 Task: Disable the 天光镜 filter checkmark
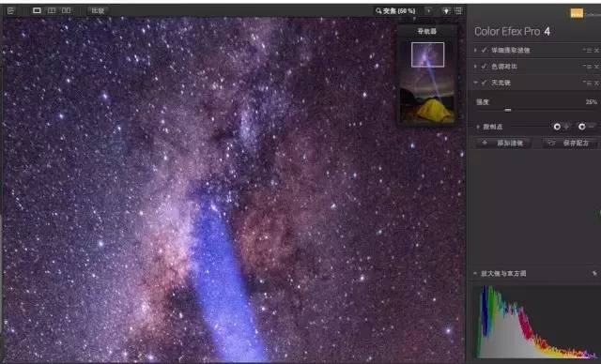click(x=485, y=83)
